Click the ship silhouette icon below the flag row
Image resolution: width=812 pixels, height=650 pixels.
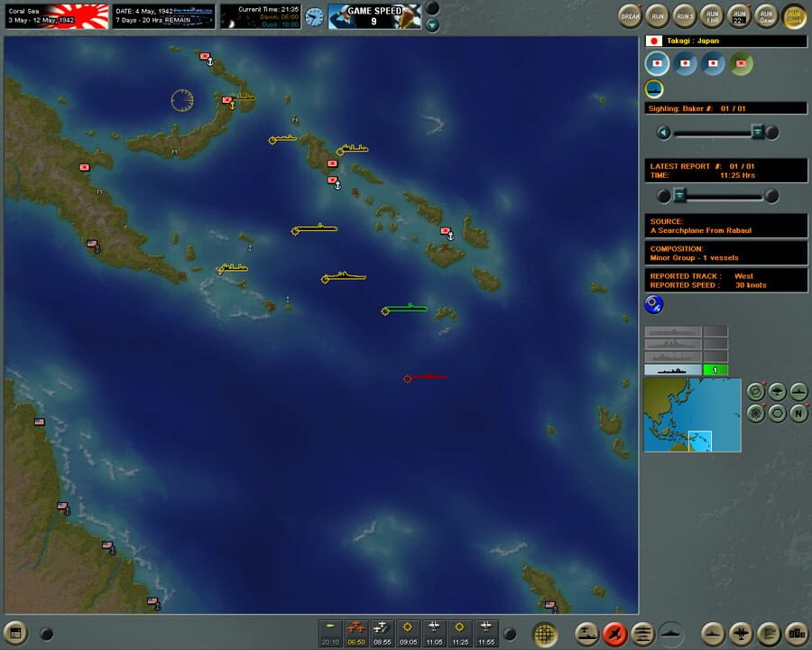coord(654,88)
